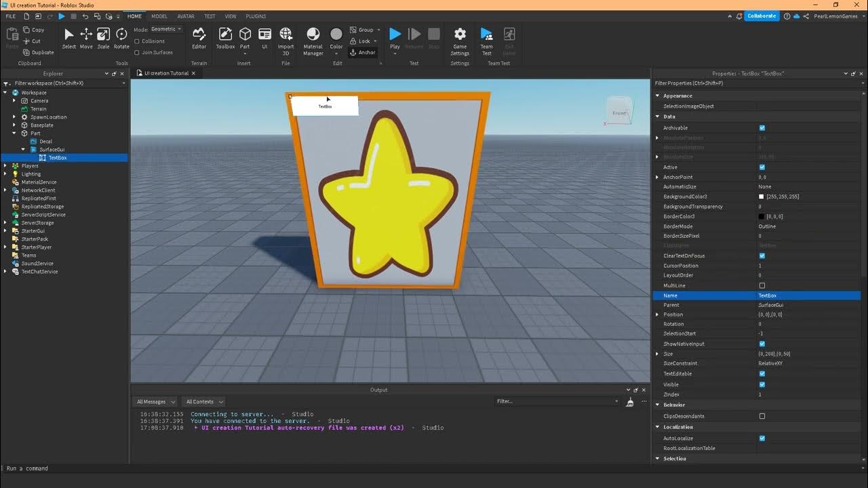The height and width of the screenshot is (488, 868).
Task: Open the PLUGINS ribbon tab
Action: tap(256, 16)
